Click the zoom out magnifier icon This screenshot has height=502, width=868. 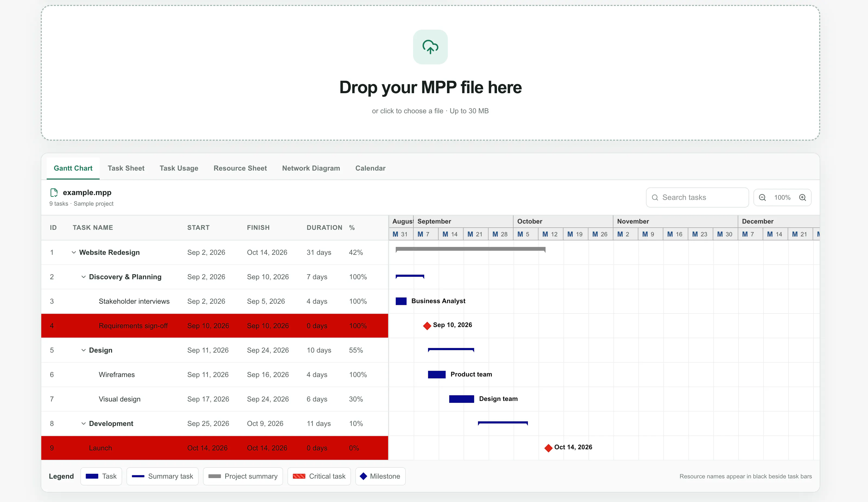pyautogui.click(x=762, y=197)
